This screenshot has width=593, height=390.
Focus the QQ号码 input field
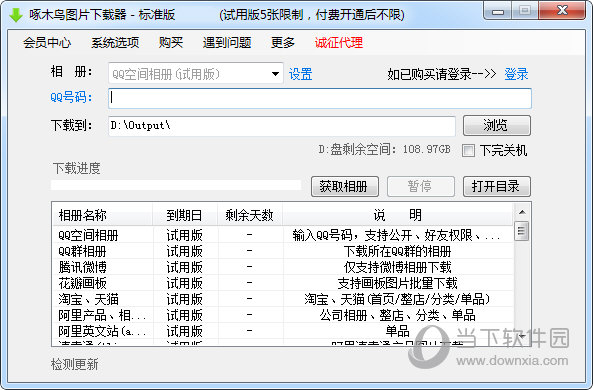[x=320, y=98]
